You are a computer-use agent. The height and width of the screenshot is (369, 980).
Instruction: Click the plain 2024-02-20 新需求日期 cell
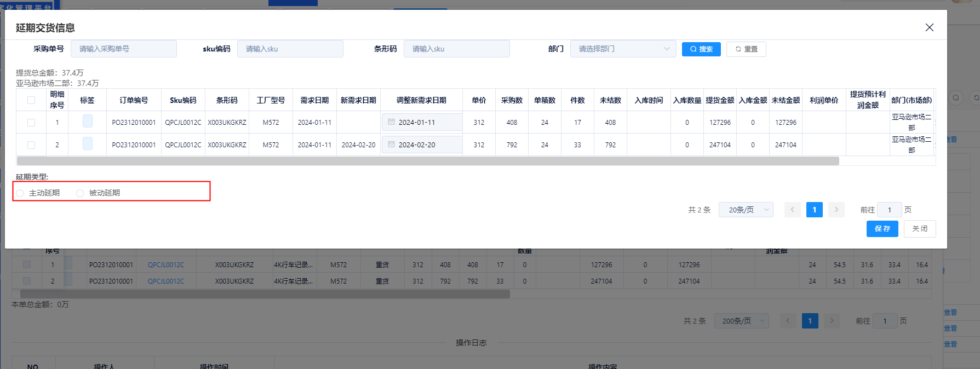pyautogui.click(x=358, y=145)
